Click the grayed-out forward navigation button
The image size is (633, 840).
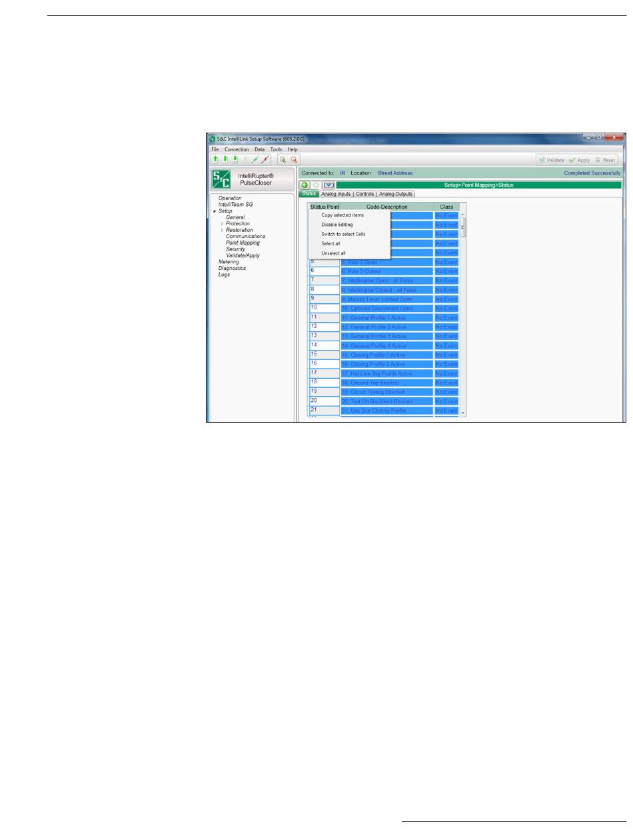click(x=316, y=185)
